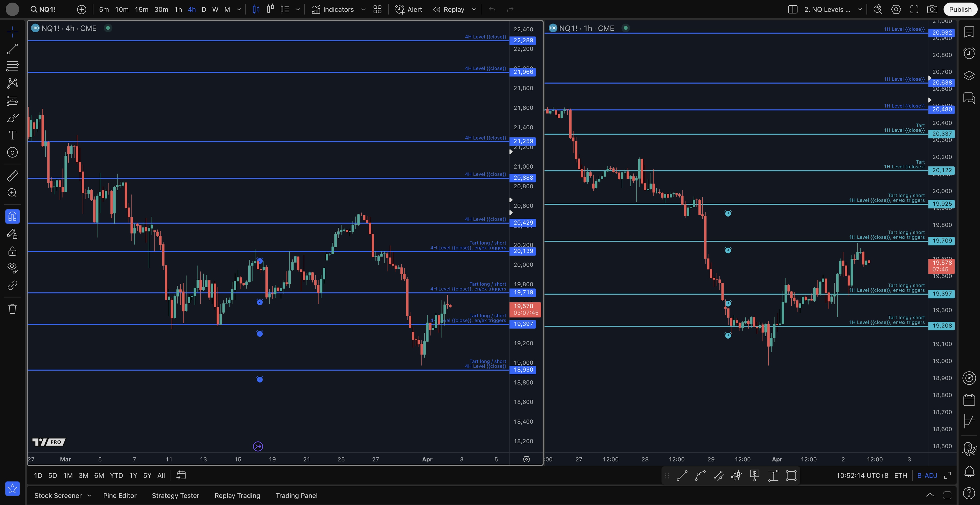Pick the ruler measure tool
The width and height of the screenshot is (980, 505).
(12, 176)
